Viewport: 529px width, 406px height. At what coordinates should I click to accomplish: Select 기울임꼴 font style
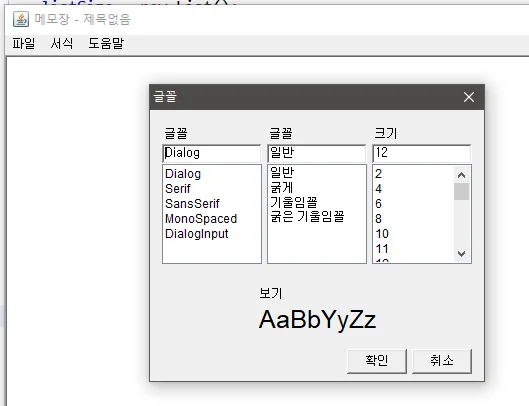294,202
